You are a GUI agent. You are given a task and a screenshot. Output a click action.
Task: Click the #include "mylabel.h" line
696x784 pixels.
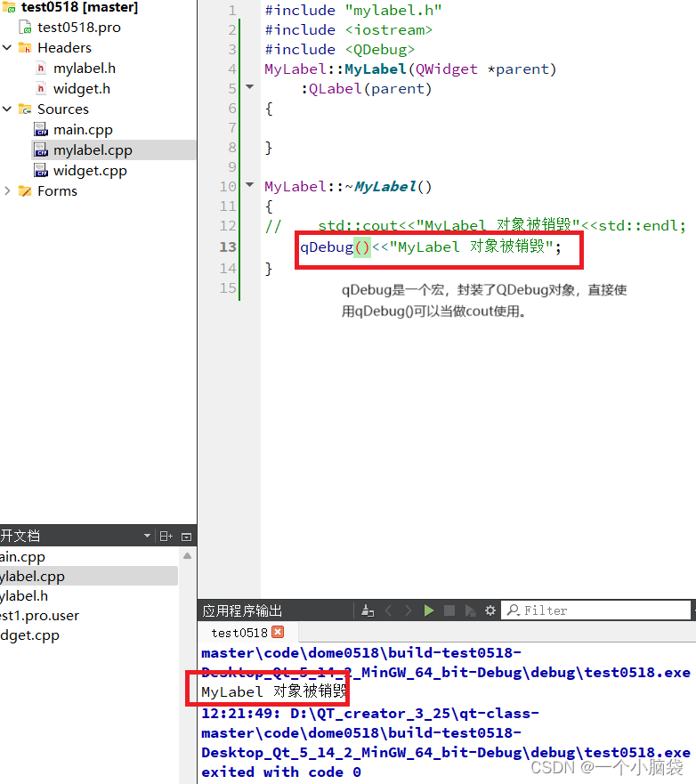[x=353, y=10]
